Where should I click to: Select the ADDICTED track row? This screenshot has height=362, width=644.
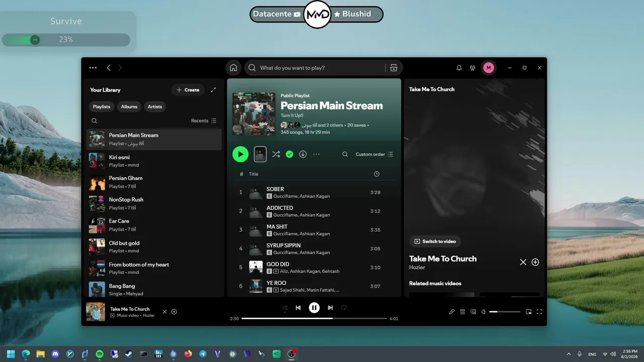[x=314, y=211]
